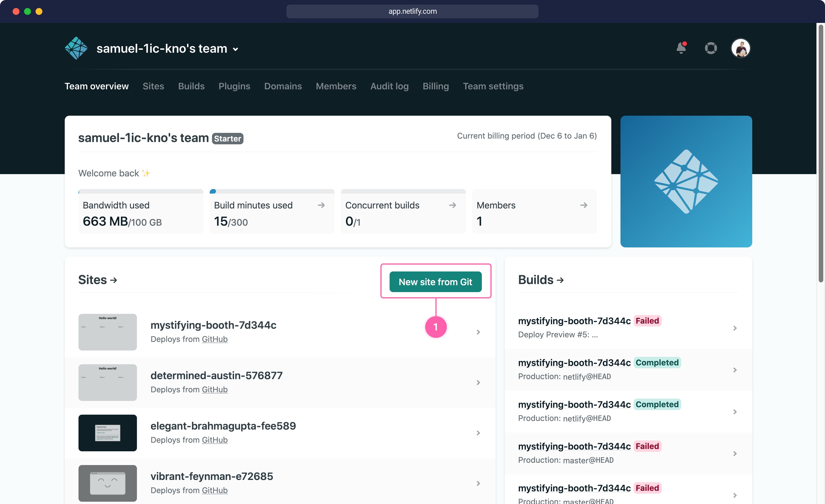Screen dimensions: 825x504
Task: Click the Failed badge on Deploy Preview #5
Action: (x=647, y=321)
